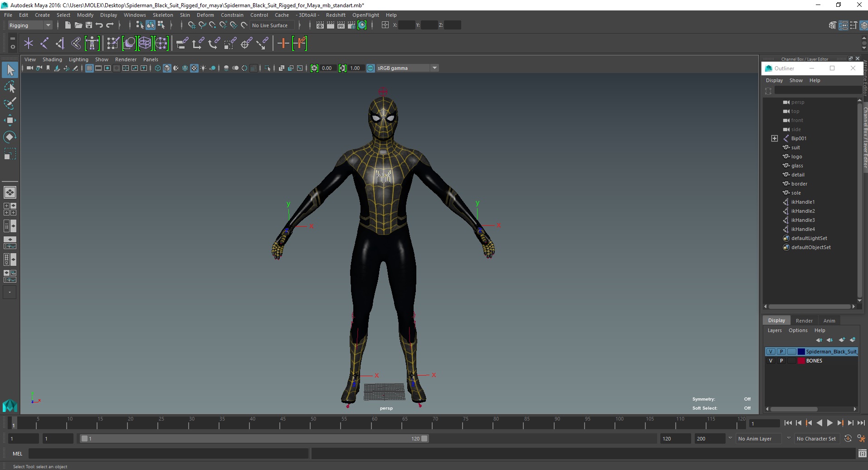Viewport: 868px width, 470px height.
Task: Select the arrow Select tool in the toolbox
Action: pyautogui.click(x=10, y=70)
